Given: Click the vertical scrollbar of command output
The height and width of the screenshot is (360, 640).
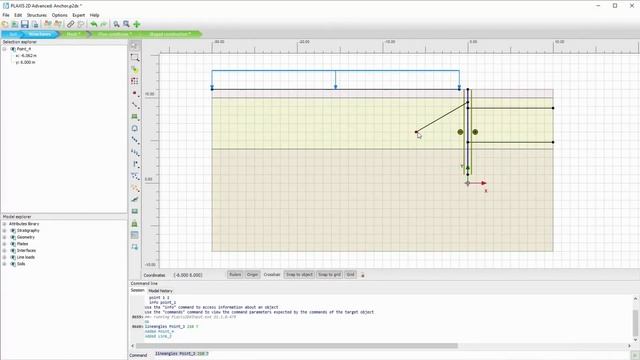Looking at the screenshot, I should click(x=636, y=322).
